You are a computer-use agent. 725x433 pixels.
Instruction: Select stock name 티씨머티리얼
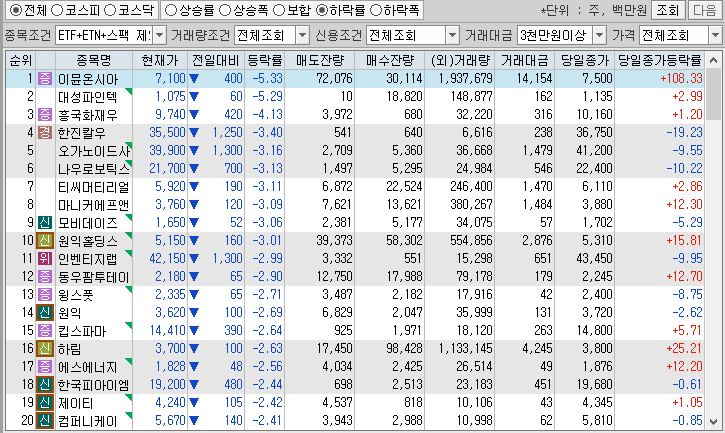point(93,187)
